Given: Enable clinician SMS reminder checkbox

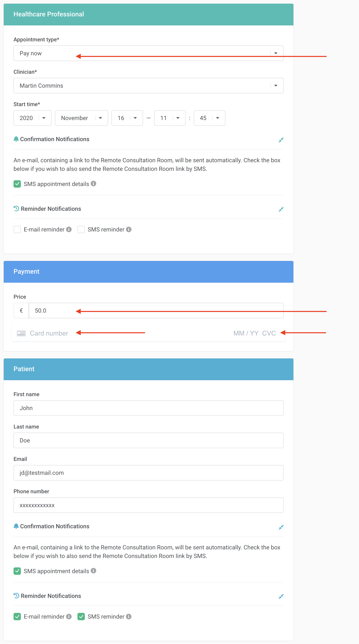Looking at the screenshot, I should pos(81,229).
